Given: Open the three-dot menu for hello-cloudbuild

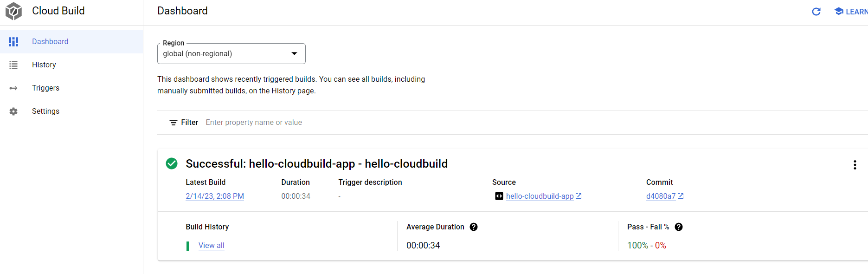Looking at the screenshot, I should pyautogui.click(x=855, y=165).
